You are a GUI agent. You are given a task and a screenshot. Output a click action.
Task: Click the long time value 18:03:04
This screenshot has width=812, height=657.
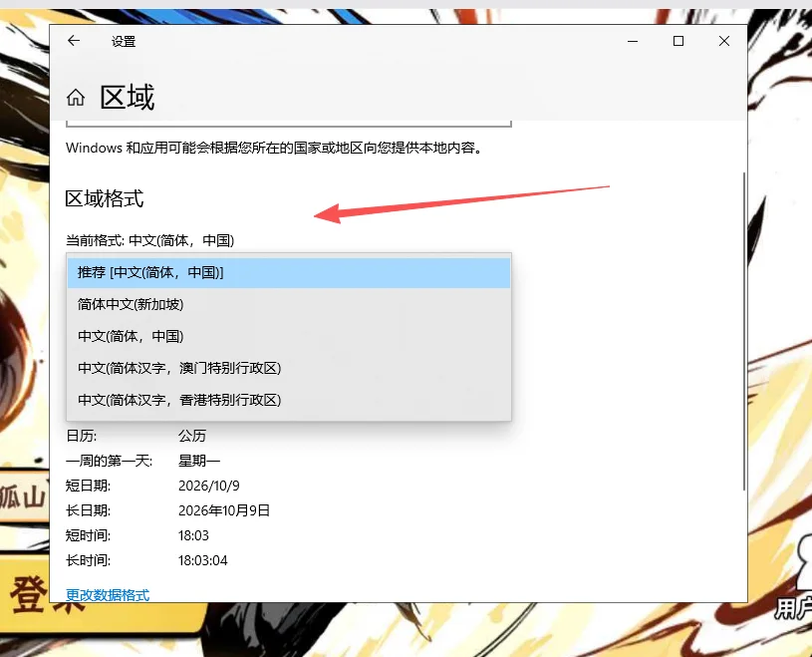202,560
